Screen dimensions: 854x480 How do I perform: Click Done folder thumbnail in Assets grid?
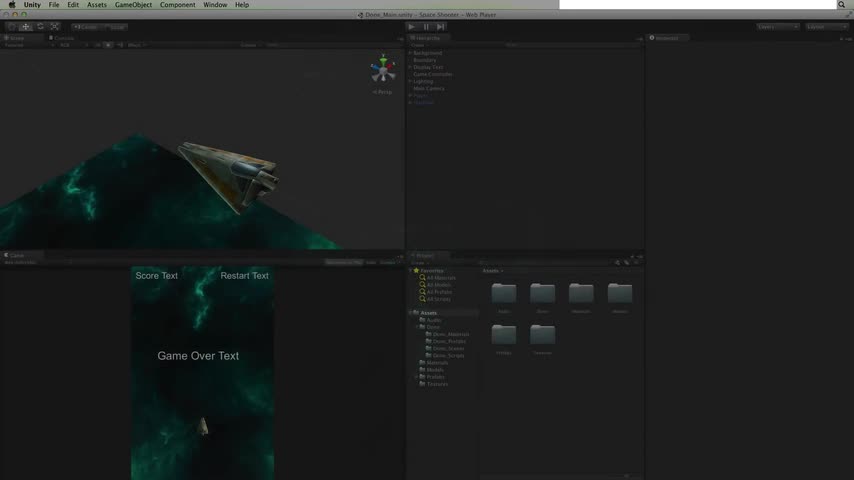(542, 293)
